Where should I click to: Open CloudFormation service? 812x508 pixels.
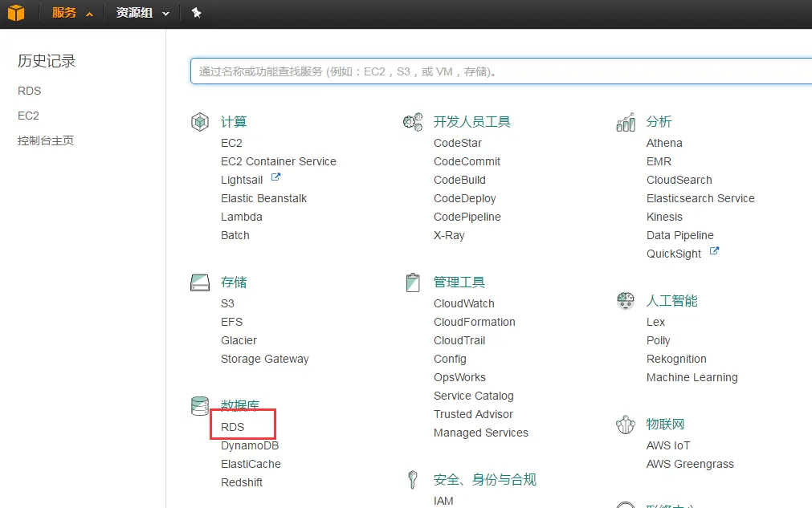(x=475, y=323)
